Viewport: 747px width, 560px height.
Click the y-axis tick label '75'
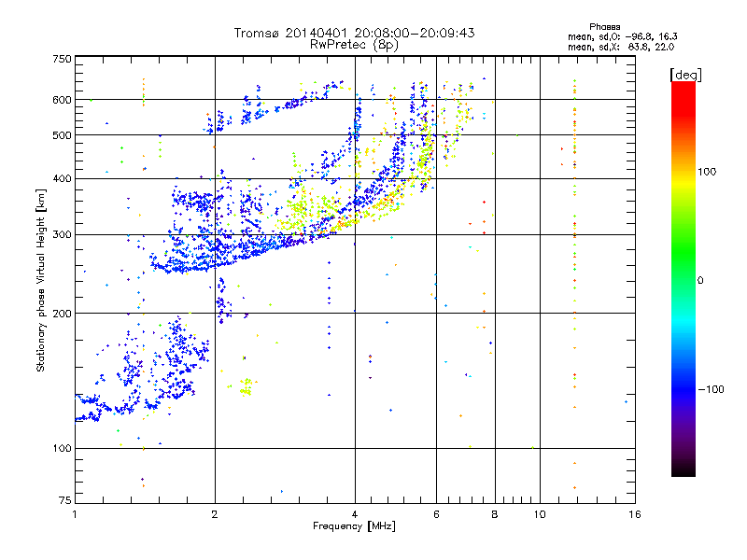point(64,500)
